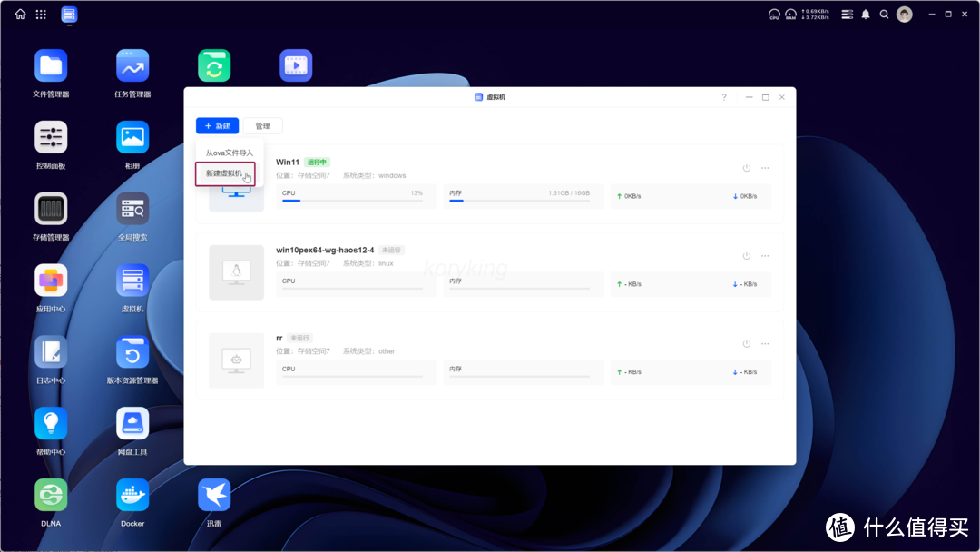Screen dimensions: 980x552
Task: Click the 新建 button
Action: pyautogui.click(x=218, y=125)
